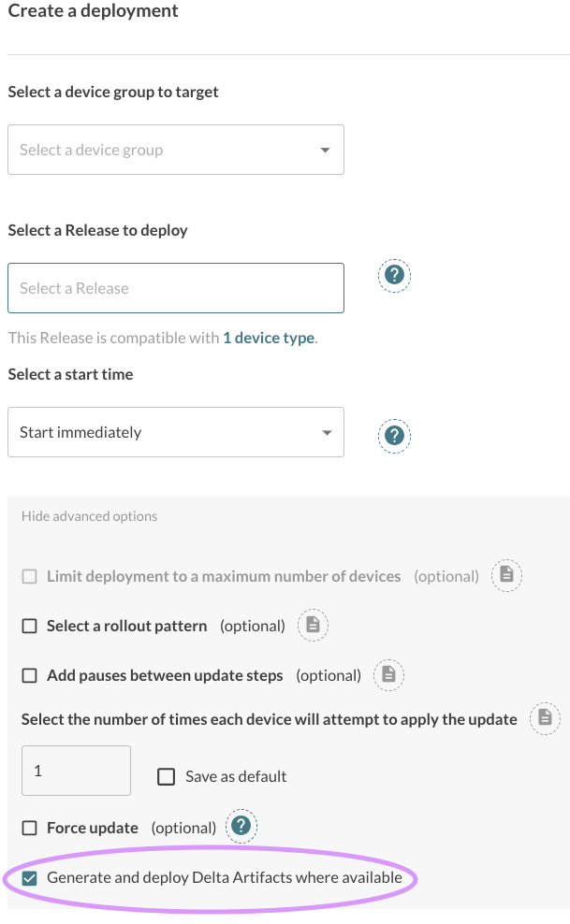Click the device group dropdown arrow
Image resolution: width=570 pixels, height=924 pixels.
click(x=325, y=151)
